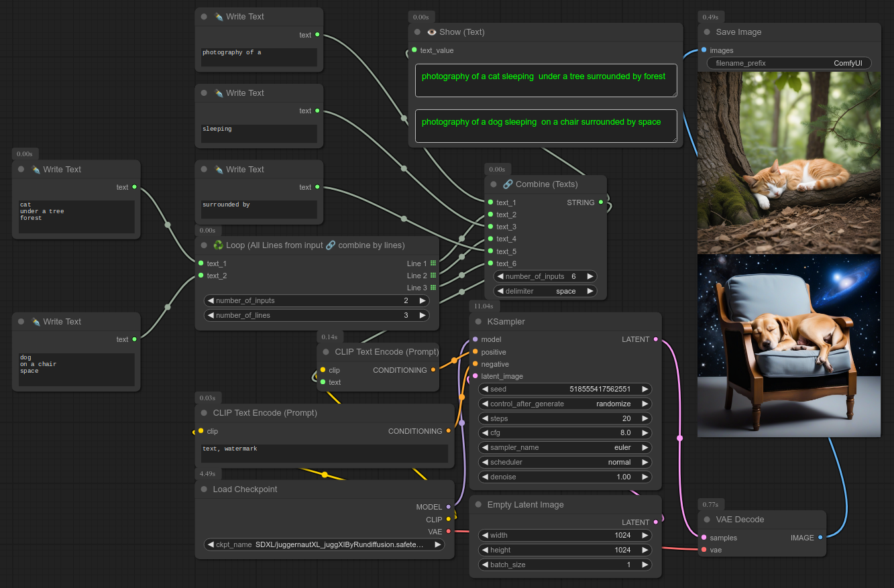The height and width of the screenshot is (588, 894).
Task: Click the Save Image images input dot
Action: pyautogui.click(x=704, y=50)
